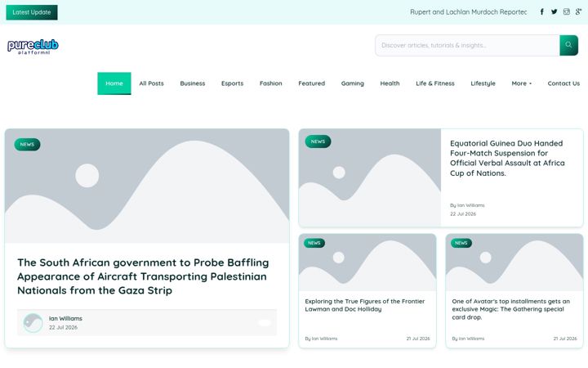588x368 pixels.
Task: Click 22 Jul 2026 date on South African article
Action: pyautogui.click(x=63, y=327)
